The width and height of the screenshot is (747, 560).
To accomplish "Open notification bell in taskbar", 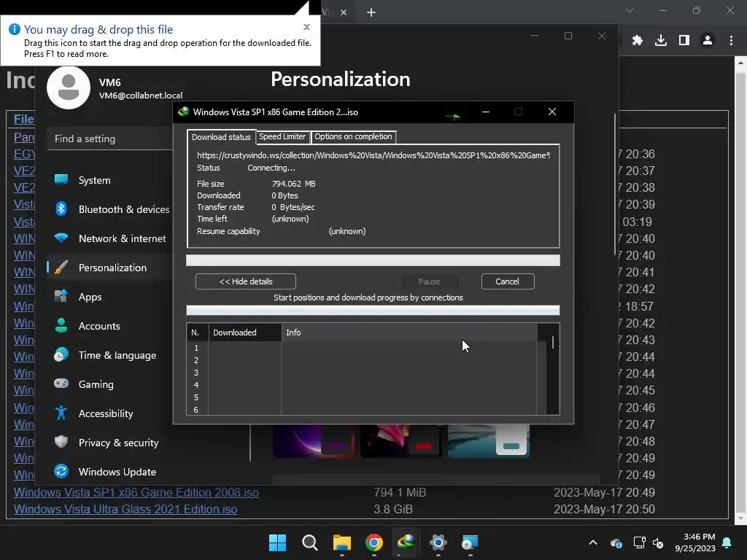I will pyautogui.click(x=727, y=542).
